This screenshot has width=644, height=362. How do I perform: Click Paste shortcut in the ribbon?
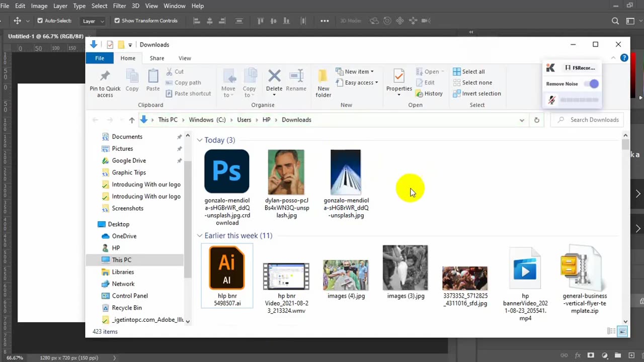coord(188,94)
